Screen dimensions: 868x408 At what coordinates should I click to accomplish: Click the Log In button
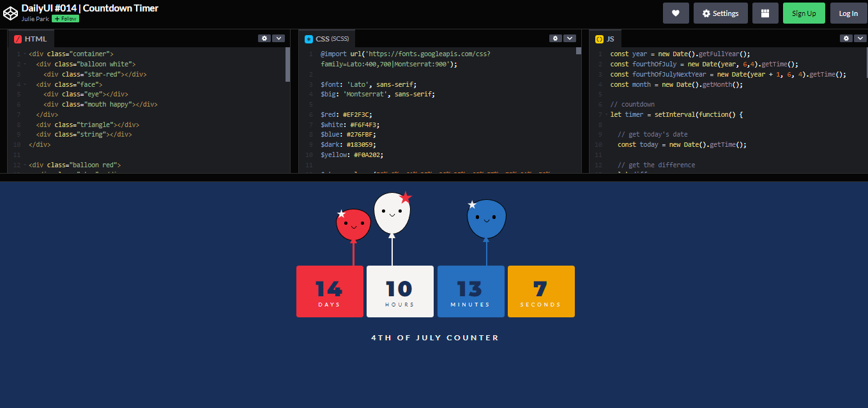point(848,13)
